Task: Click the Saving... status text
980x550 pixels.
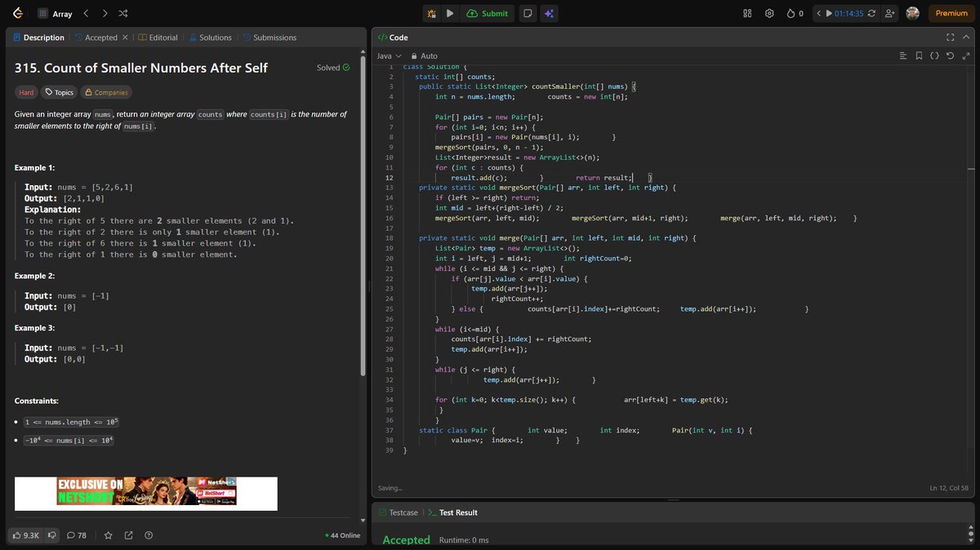Action: (390, 488)
